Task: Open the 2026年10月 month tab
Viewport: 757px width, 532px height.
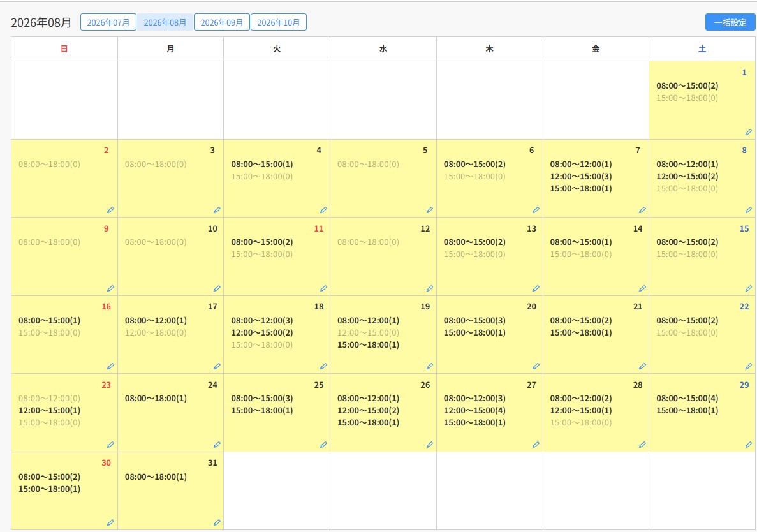Action: 279,22
